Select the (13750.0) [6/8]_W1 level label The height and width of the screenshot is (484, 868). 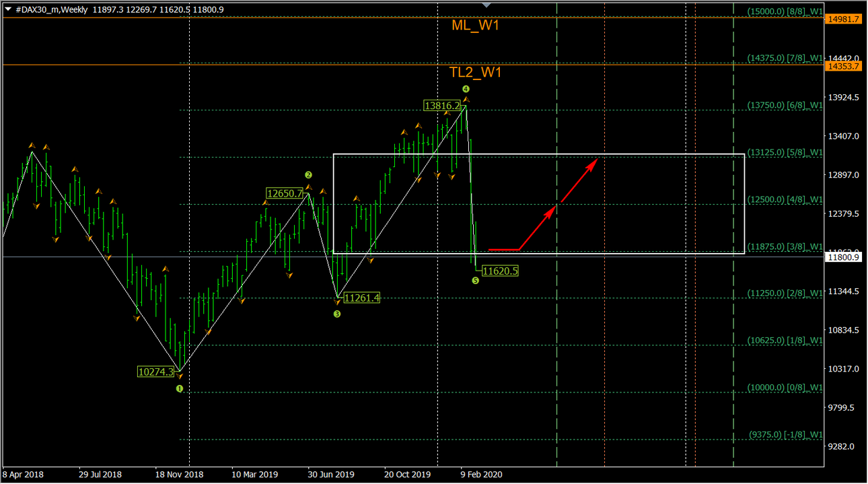[x=786, y=105]
